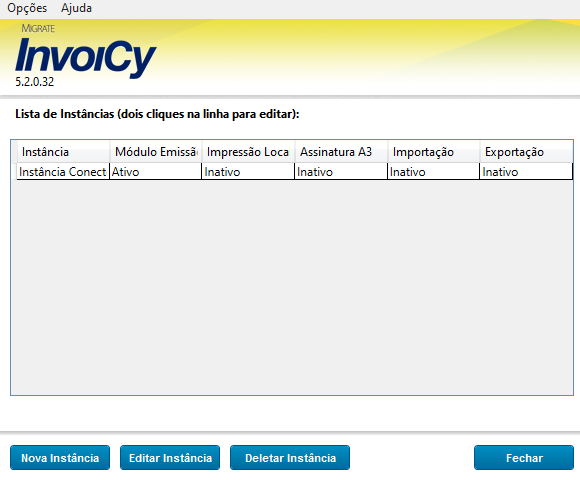Image resolution: width=580 pixels, height=480 pixels.
Task: Close the window with Fechar button
Action: click(x=524, y=458)
